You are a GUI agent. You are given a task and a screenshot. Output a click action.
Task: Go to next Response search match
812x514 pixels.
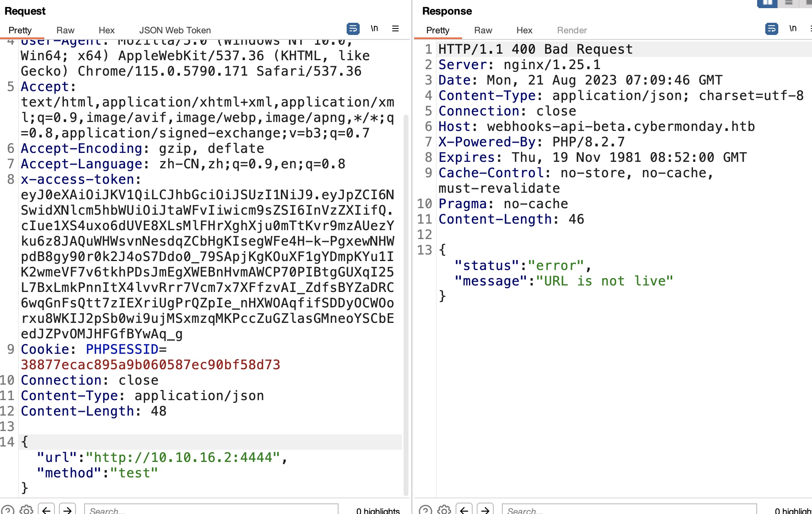[485, 510]
